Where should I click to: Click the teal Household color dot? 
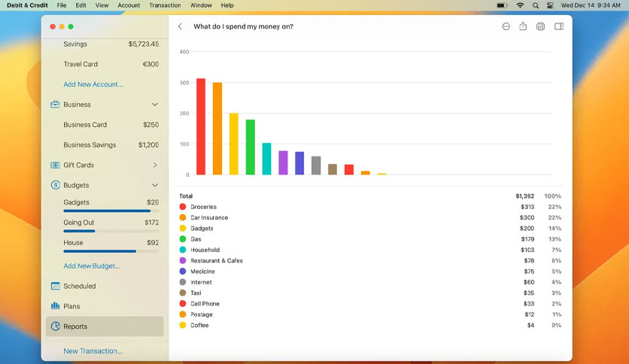pyautogui.click(x=183, y=250)
